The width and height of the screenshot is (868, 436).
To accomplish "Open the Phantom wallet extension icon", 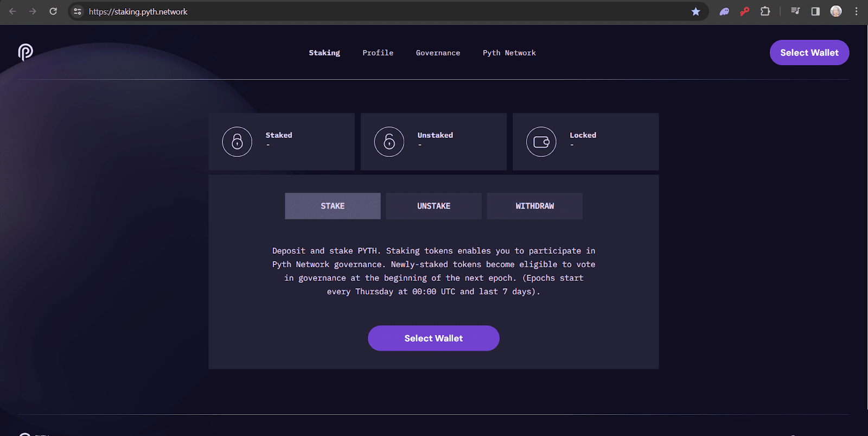I will pos(724,11).
